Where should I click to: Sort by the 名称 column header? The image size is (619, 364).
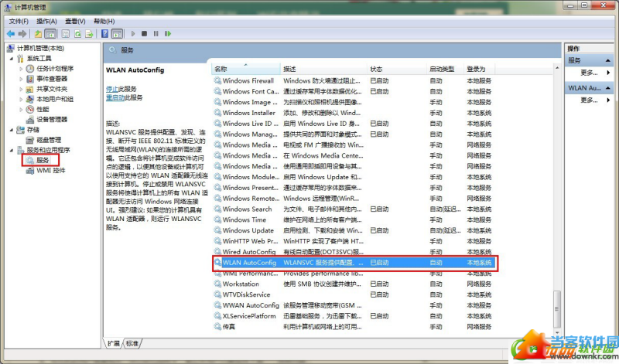(246, 69)
